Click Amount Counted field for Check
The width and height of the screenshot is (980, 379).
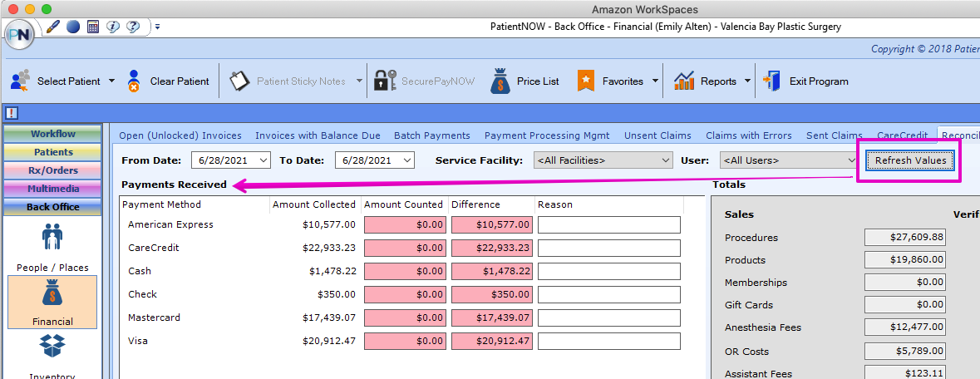click(x=405, y=294)
